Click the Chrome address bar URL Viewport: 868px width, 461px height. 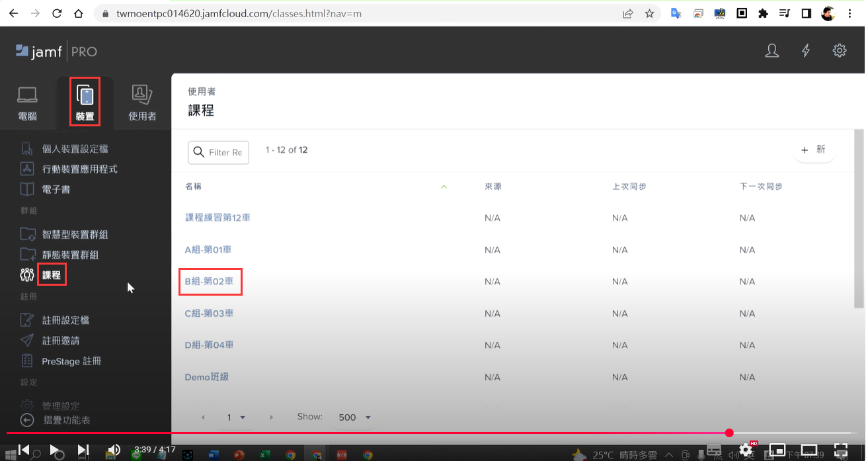point(239,13)
